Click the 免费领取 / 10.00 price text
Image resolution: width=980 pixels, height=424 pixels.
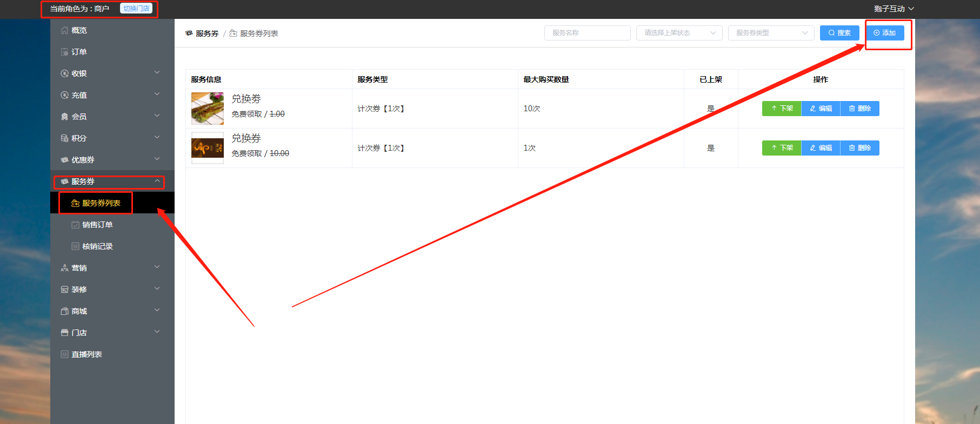click(x=261, y=153)
